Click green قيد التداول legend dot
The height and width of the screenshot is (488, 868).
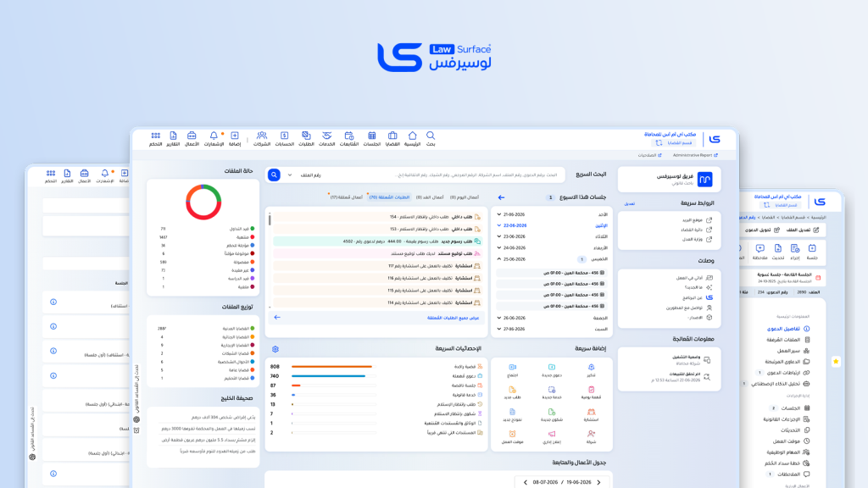[x=253, y=229]
